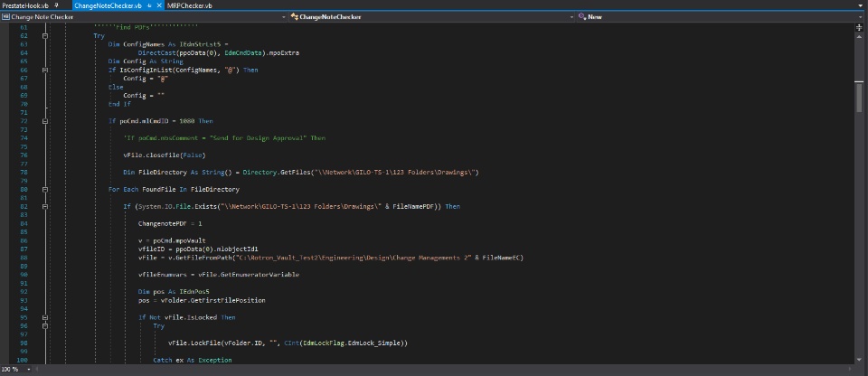Collapse the If IsConfigInList block outline
This screenshot has height=376, width=868.
[44, 70]
